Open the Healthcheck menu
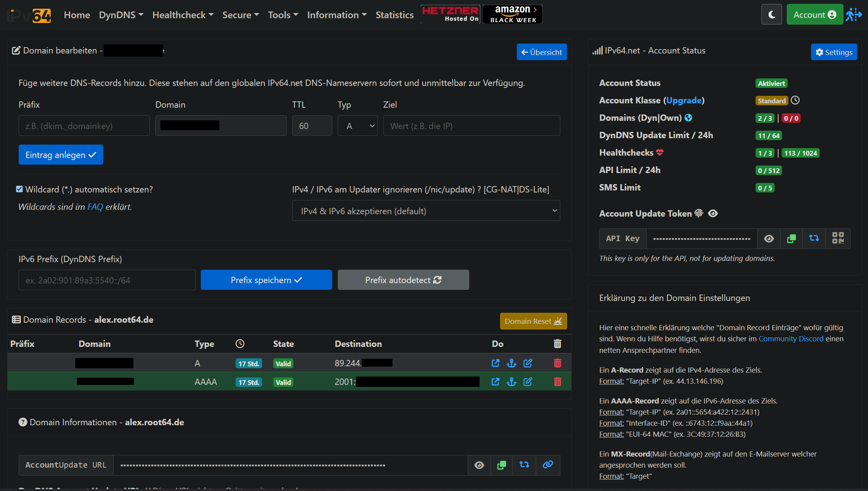 (x=183, y=15)
